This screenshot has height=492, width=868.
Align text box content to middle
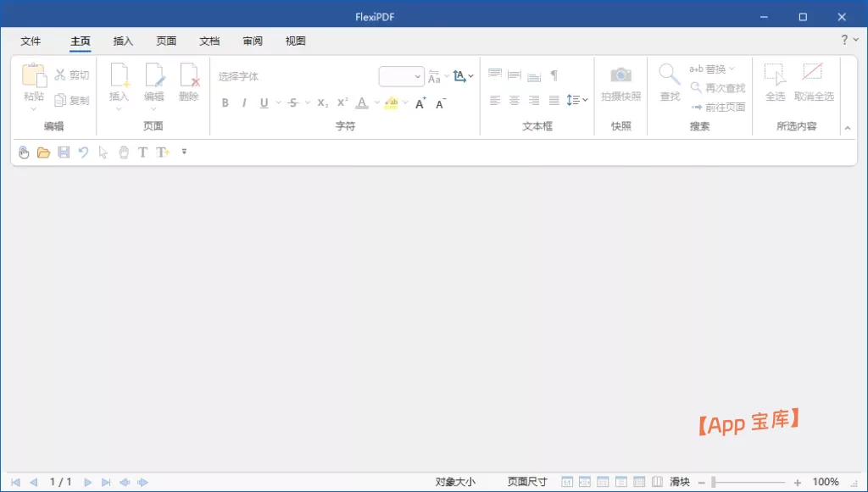coord(515,75)
